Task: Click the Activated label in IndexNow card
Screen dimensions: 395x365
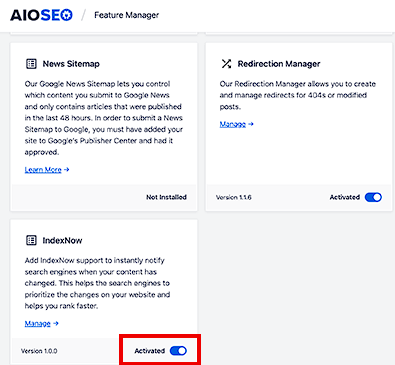Action: coord(150,351)
